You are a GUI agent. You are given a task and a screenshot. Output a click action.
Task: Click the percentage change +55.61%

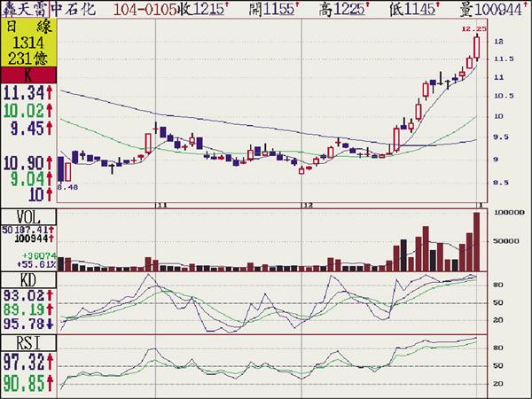click(x=36, y=264)
